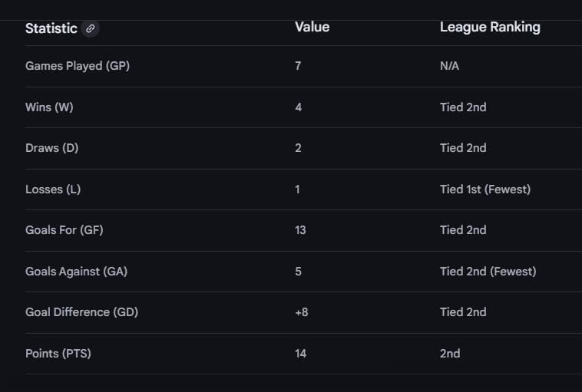Click the Losses (L) row label
The width and height of the screenshot is (582, 392).
(x=53, y=189)
